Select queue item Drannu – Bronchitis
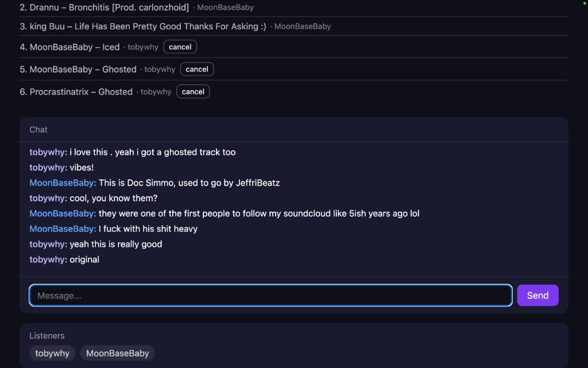Viewport: 588px width, 368px height. (109, 7)
